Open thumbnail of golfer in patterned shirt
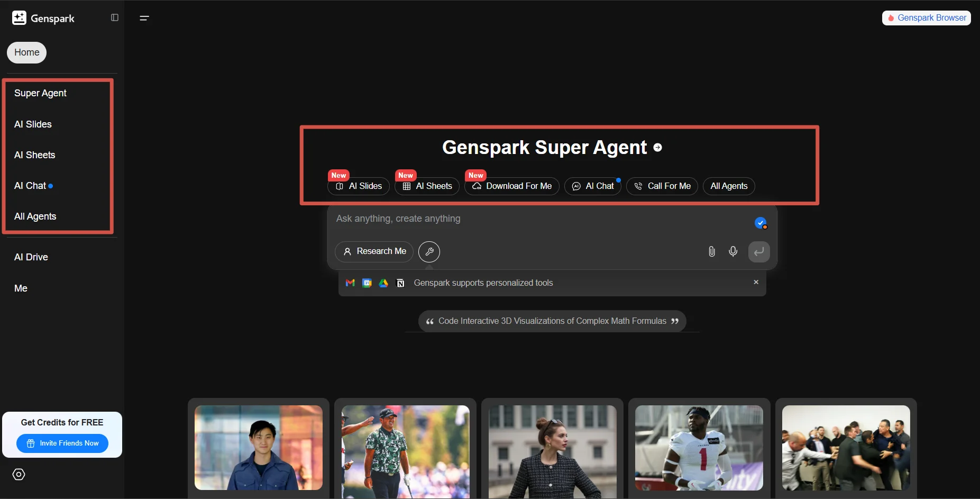 click(406, 451)
